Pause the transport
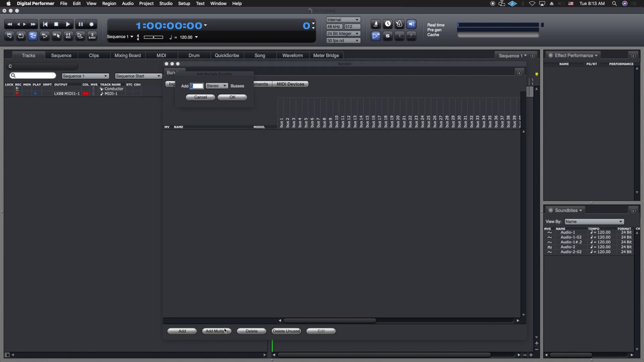 [80, 24]
